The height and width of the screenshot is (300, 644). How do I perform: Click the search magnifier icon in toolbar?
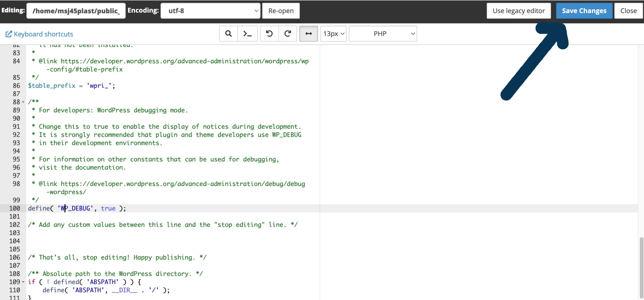coord(228,34)
